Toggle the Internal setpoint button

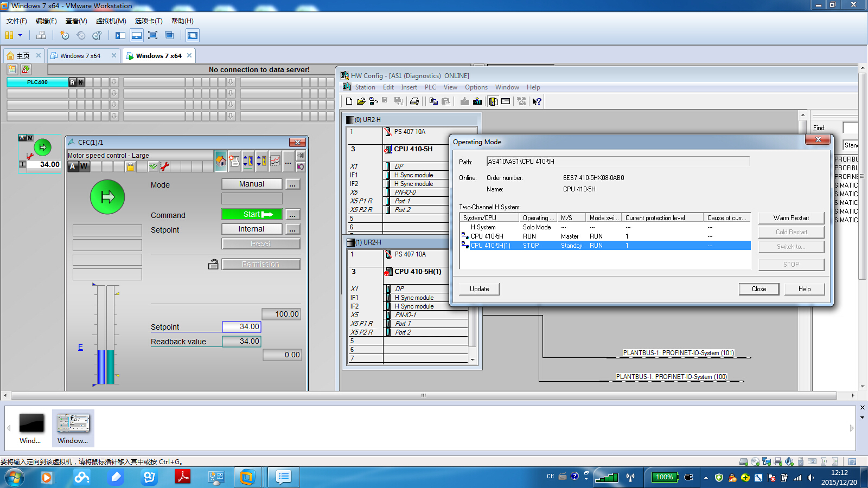click(252, 229)
